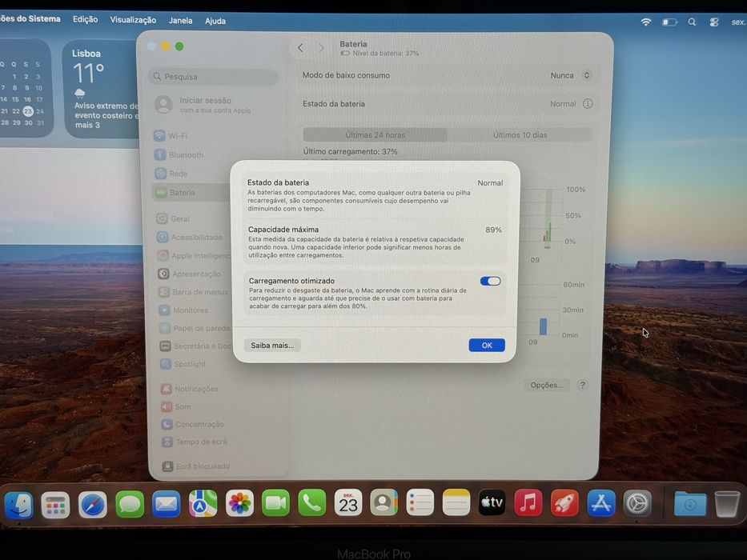Switch to the Últimas 24 horas tab
The width and height of the screenshot is (747, 560).
click(x=376, y=134)
